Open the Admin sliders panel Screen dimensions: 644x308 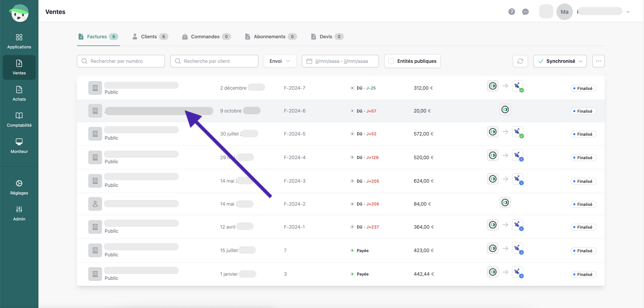[19, 213]
